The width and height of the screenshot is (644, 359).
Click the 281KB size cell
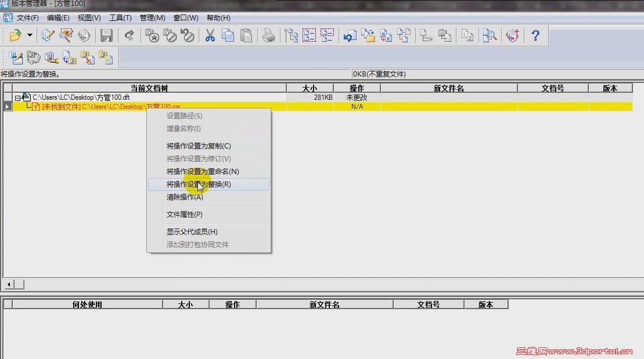pos(310,97)
